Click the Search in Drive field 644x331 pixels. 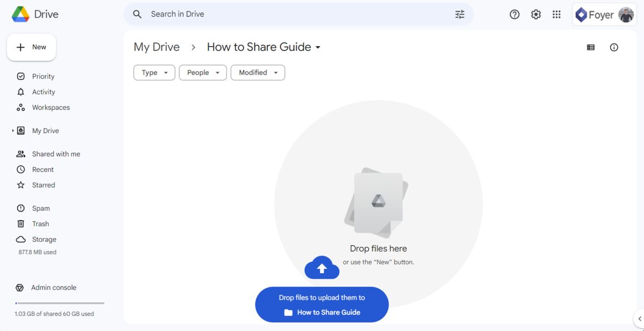(x=298, y=14)
